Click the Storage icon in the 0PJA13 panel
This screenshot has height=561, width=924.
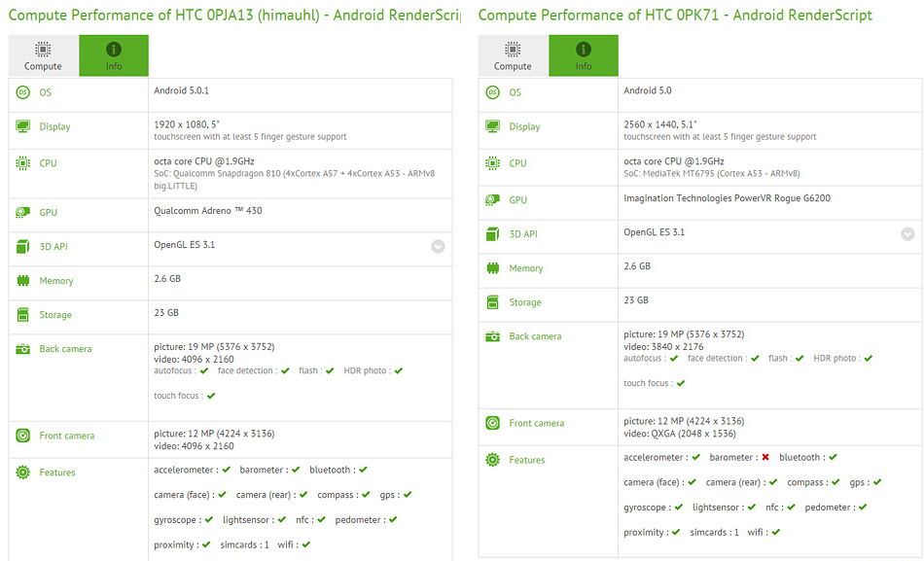[x=23, y=315]
